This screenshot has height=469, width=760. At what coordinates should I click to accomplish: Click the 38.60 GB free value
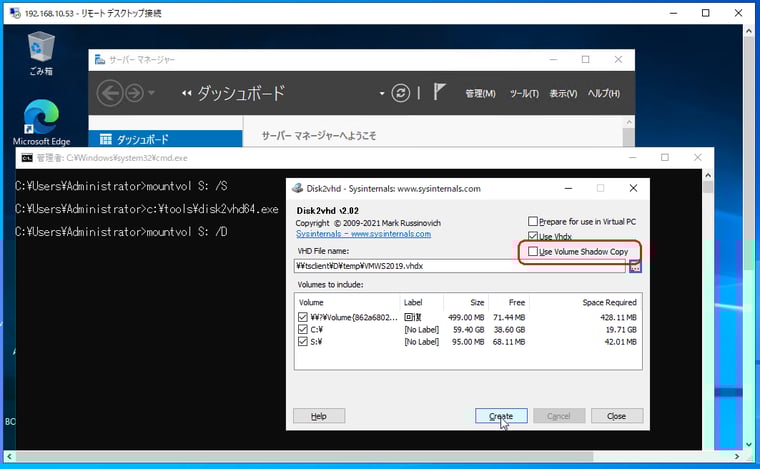(509, 329)
